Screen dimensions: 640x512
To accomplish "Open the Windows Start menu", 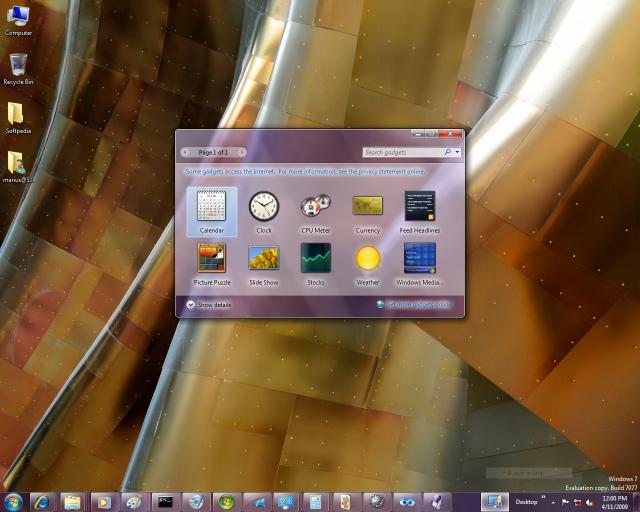I will pos(14,501).
